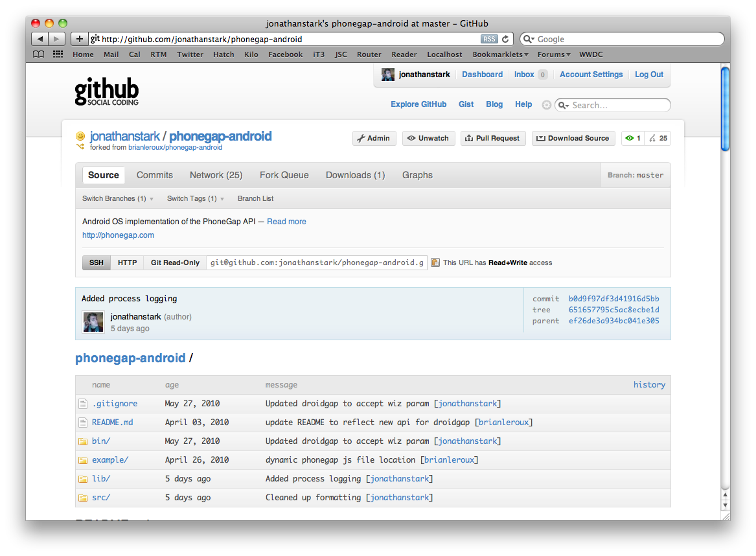The width and height of the screenshot is (756, 556).
Task: Expand the Switch Branches dropdown
Action: (x=118, y=198)
